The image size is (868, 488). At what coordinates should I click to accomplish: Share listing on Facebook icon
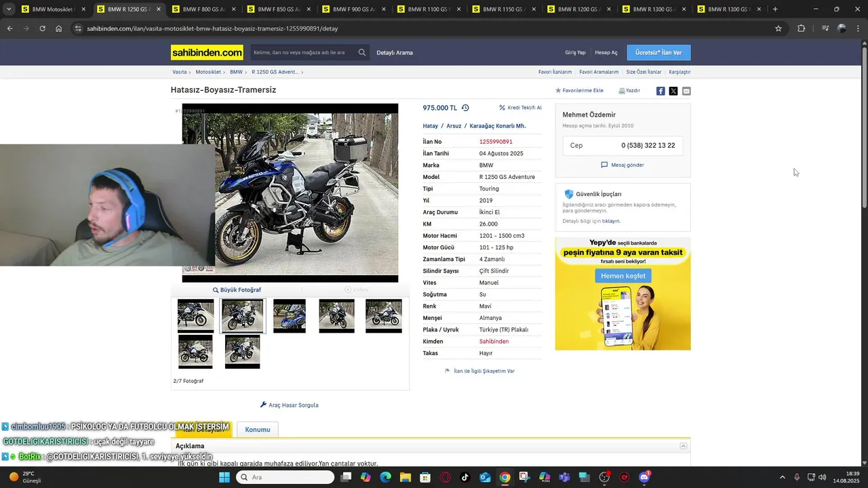[660, 91]
